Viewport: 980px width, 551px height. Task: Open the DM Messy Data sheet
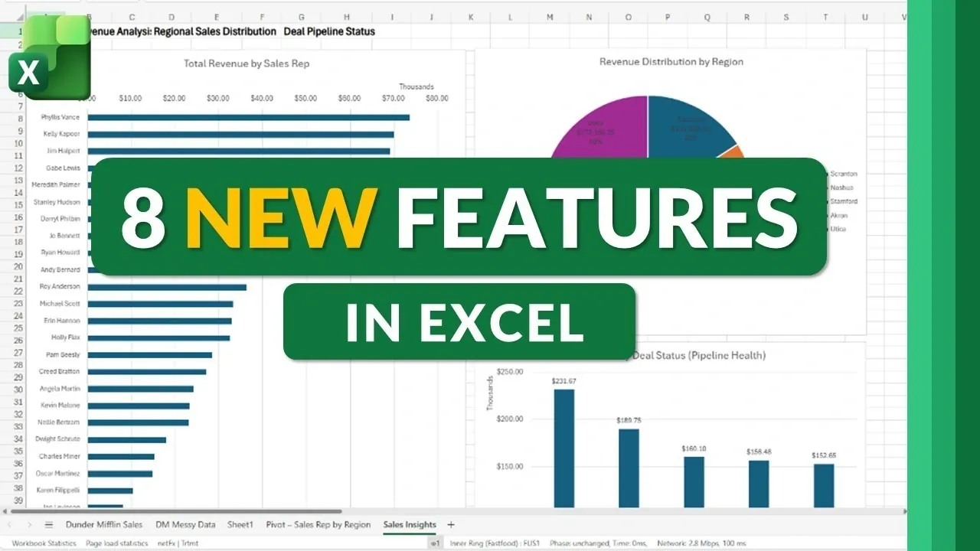click(x=185, y=525)
